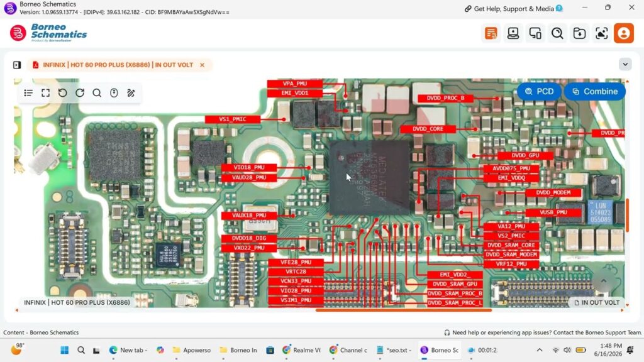Click the VIO18_PMU voltage label
The width and height of the screenshot is (644, 362).
pos(249,167)
